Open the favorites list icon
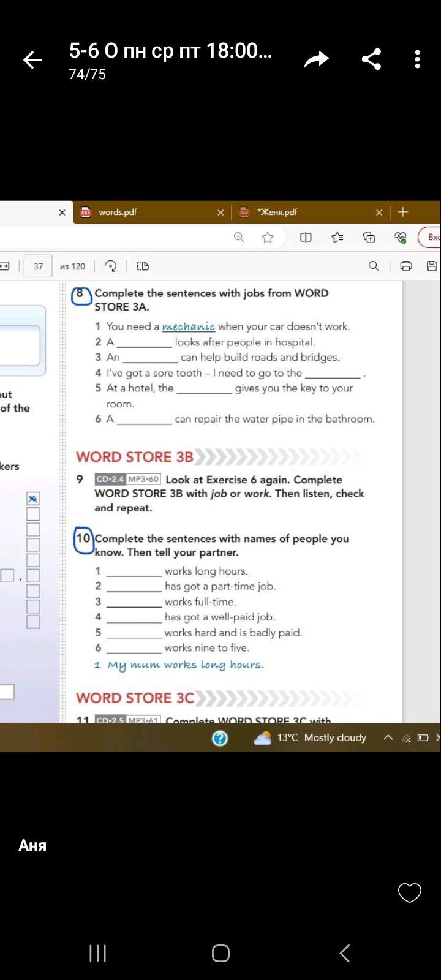Viewport: 441px width, 980px height. tap(337, 238)
